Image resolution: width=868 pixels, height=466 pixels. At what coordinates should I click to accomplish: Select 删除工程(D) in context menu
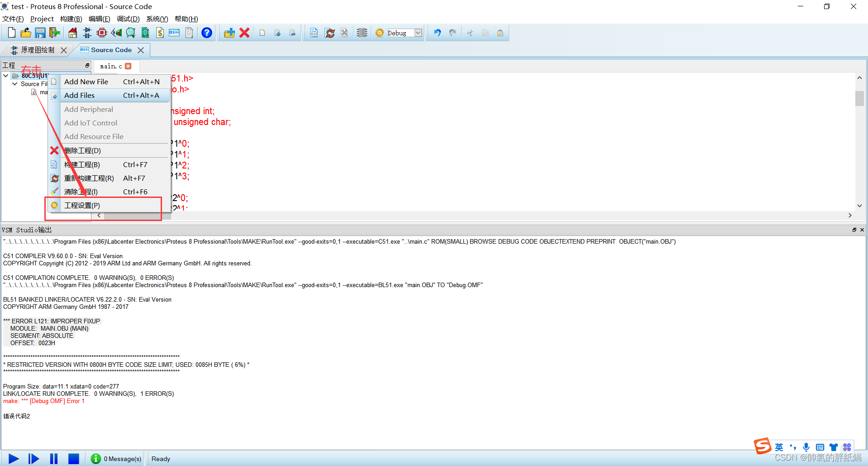tap(110, 150)
